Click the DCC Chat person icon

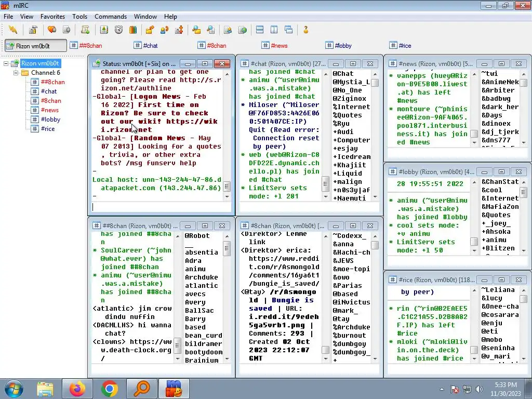click(x=165, y=30)
